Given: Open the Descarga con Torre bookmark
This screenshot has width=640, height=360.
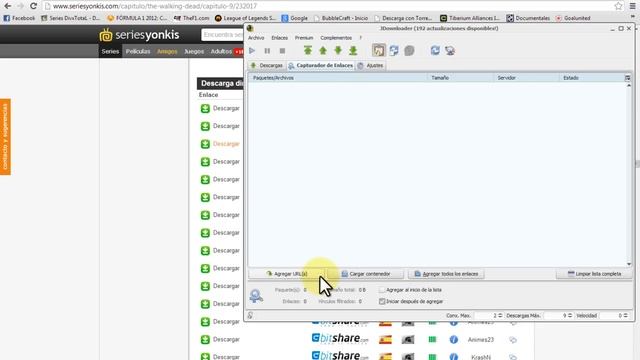Looking at the screenshot, I should point(403,18).
